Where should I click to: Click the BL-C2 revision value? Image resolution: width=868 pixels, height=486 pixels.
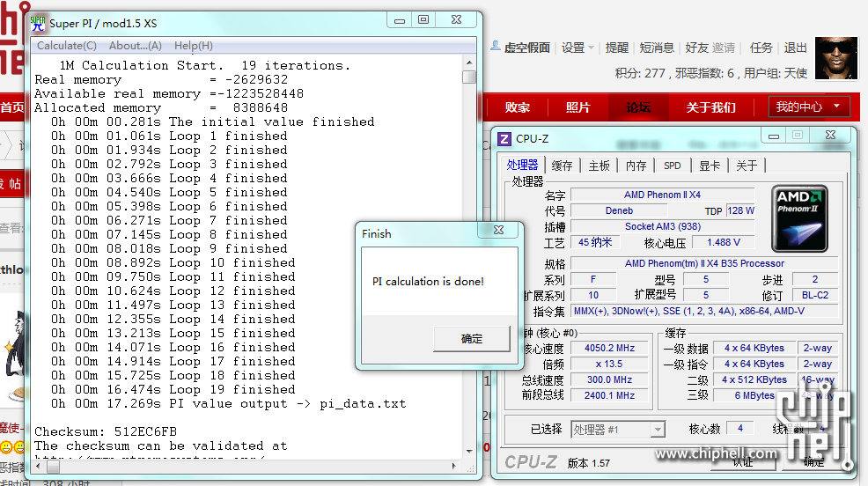(x=815, y=295)
